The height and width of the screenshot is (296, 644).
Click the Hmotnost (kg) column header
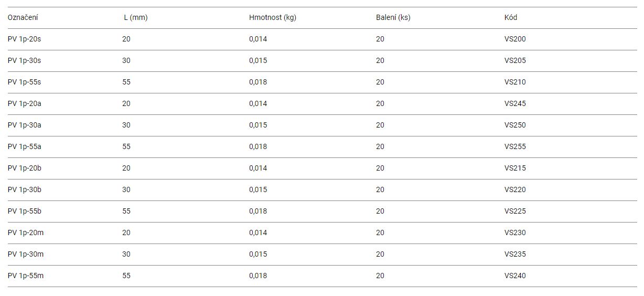(273, 17)
